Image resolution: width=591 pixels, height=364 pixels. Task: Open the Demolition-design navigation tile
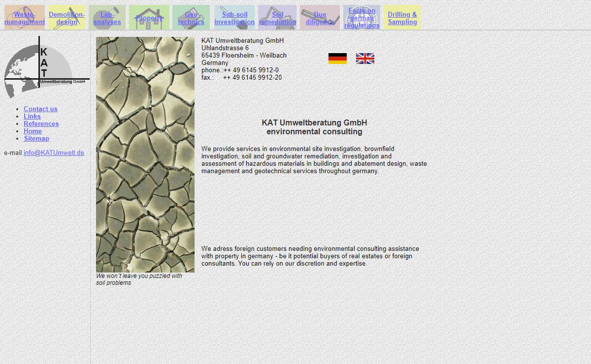click(x=66, y=18)
